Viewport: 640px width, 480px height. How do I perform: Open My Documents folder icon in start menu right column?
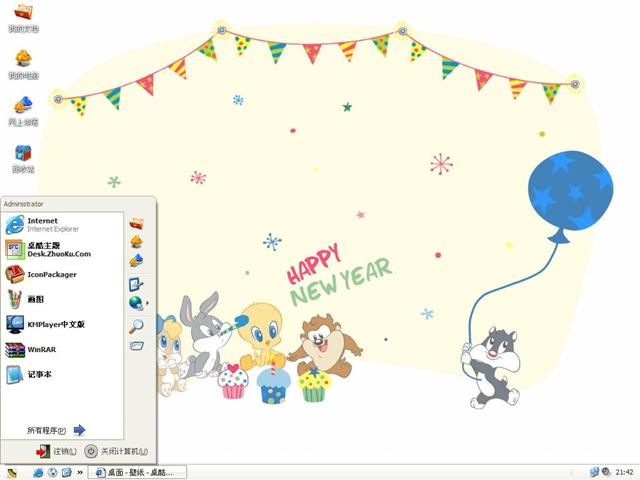pyautogui.click(x=136, y=224)
